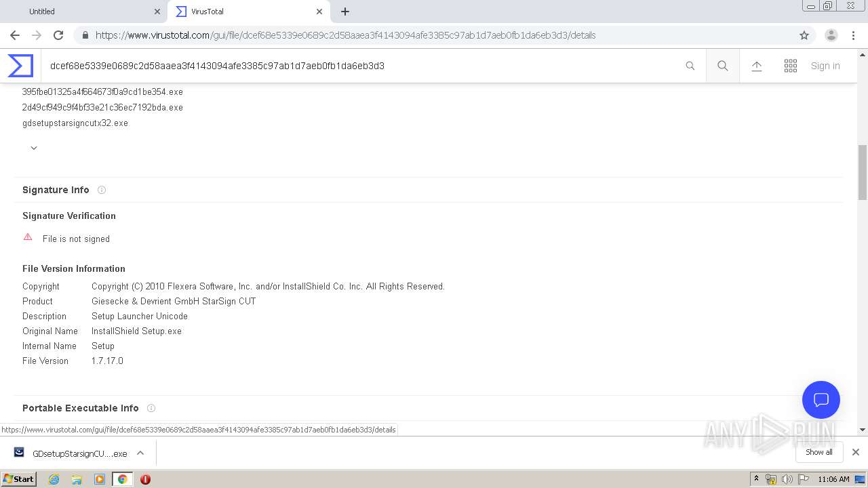Close the VirusTotal tab
The height and width of the screenshot is (488, 868).
click(x=319, y=12)
